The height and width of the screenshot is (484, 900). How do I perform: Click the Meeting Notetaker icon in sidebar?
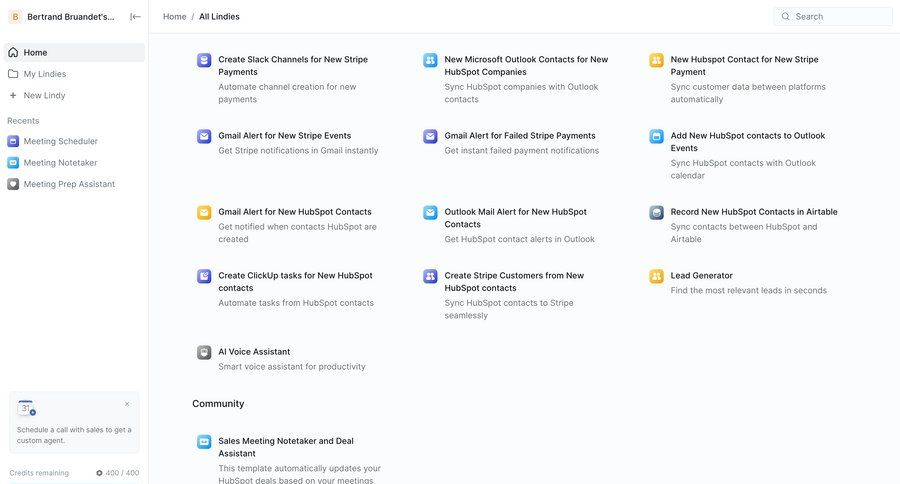(13, 163)
